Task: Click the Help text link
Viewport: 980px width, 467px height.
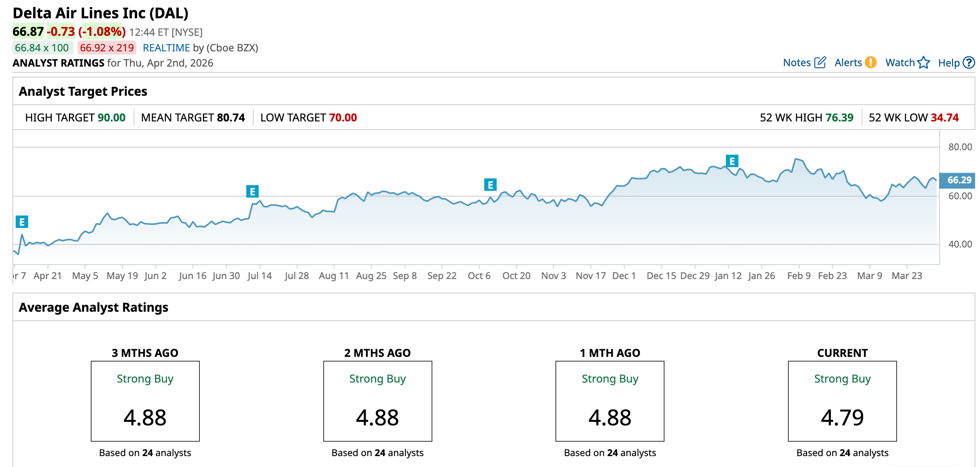Action: pos(948,63)
